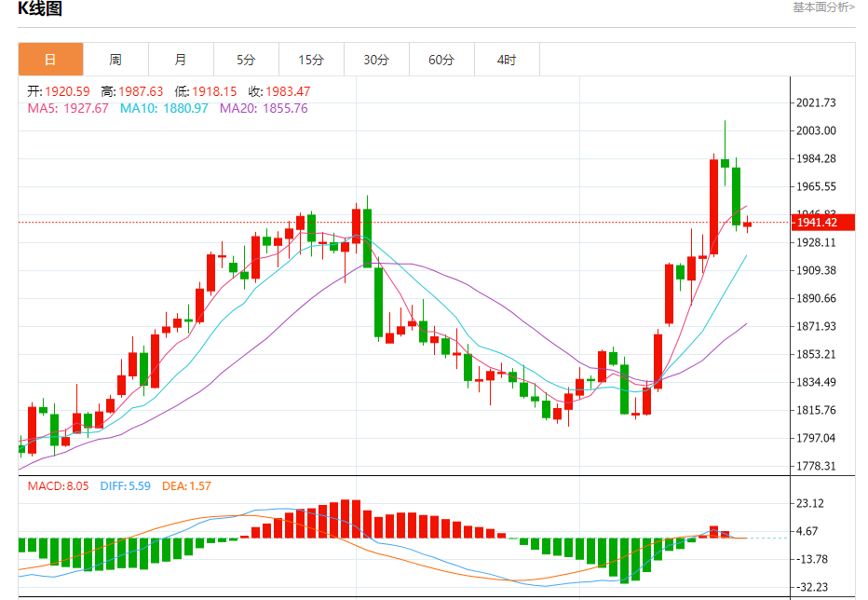Click the current price label 1941.42
868x600 pixels.
(823, 222)
